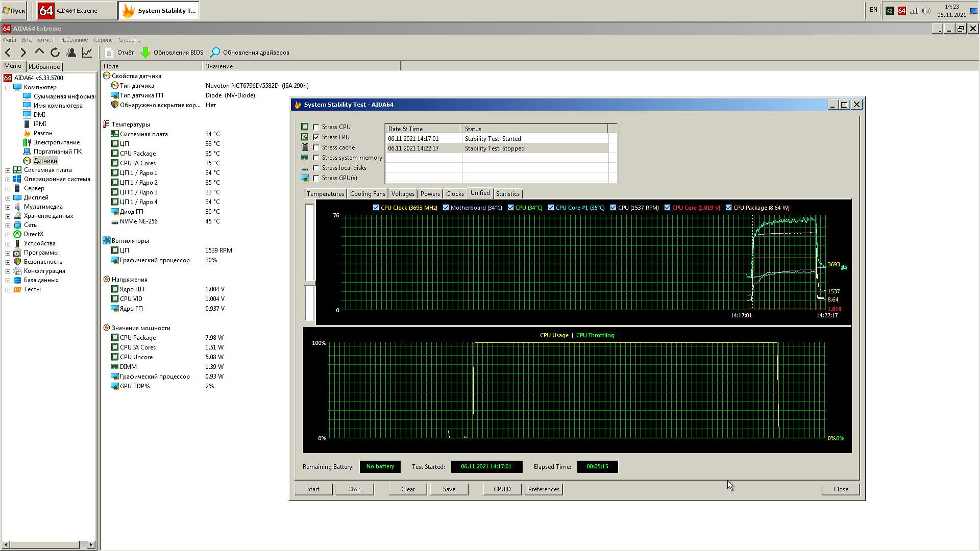
Task: Toggle CPU Clock graph checkbox
Action: [x=376, y=208]
